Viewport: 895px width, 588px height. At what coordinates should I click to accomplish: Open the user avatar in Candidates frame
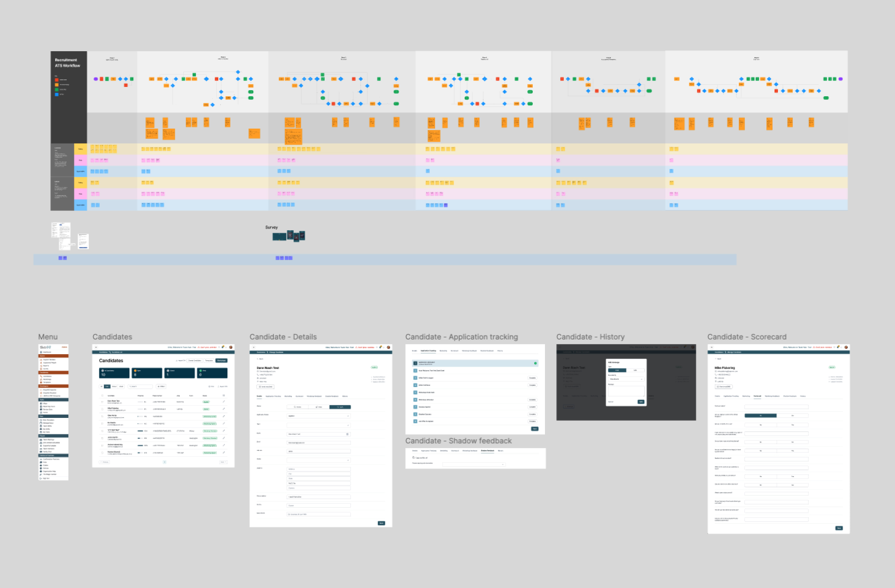[230, 347]
